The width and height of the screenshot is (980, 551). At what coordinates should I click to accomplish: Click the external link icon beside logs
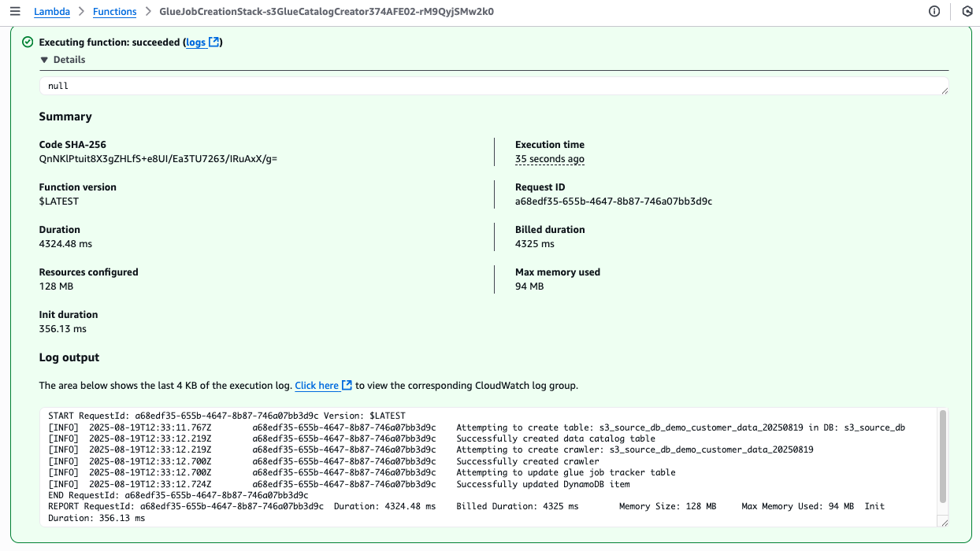coord(213,43)
